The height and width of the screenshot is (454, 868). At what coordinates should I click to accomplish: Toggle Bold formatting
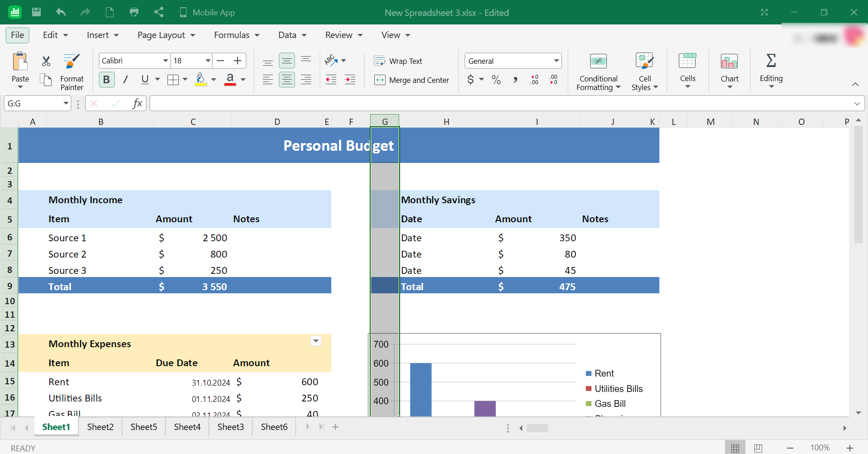pyautogui.click(x=106, y=80)
